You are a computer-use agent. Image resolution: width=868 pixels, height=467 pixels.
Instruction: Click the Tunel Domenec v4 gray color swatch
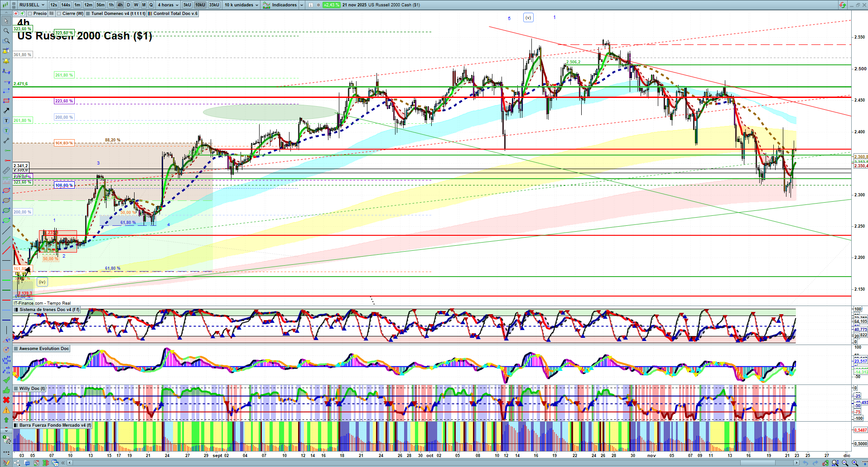click(88, 14)
